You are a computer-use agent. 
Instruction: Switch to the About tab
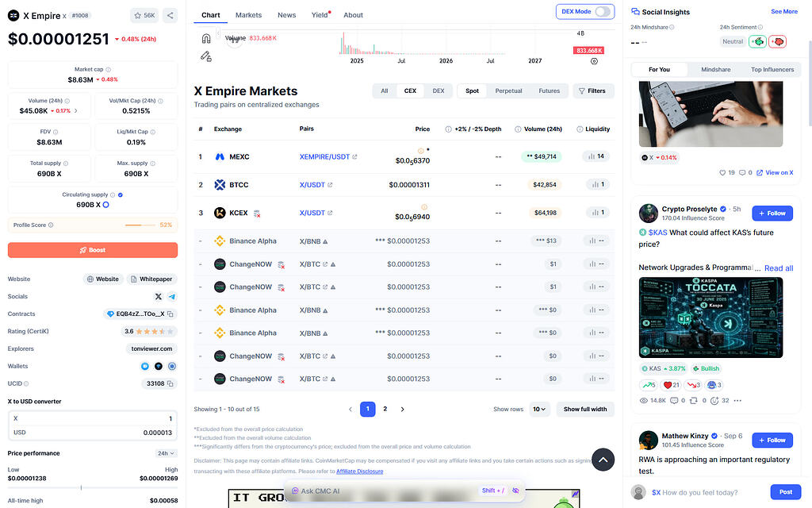click(353, 15)
